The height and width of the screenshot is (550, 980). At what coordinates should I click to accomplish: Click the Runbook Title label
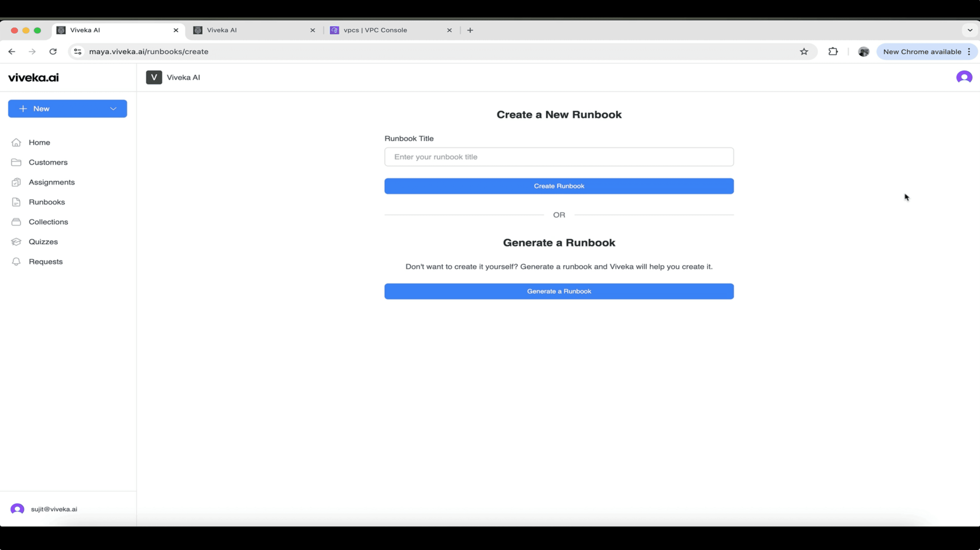[x=409, y=139]
